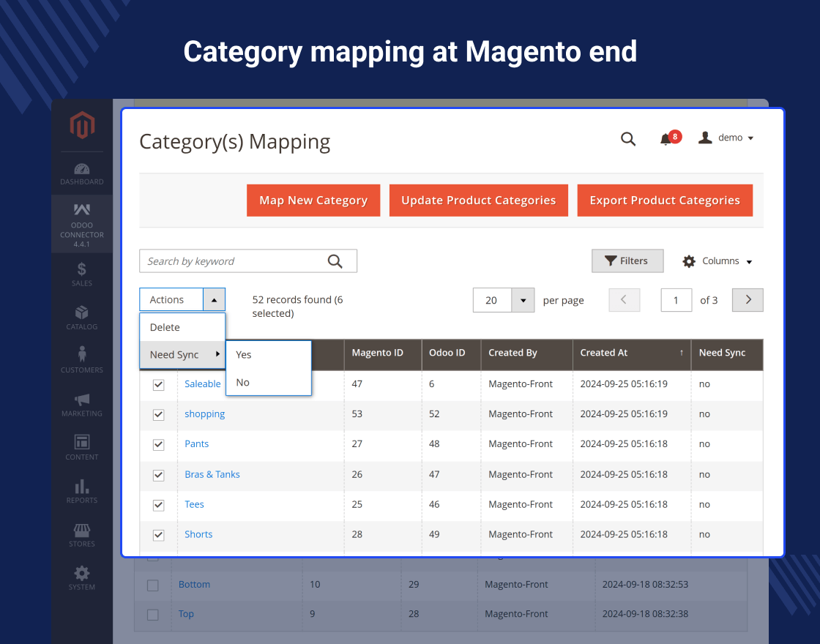Click Map New Category button

(x=313, y=201)
